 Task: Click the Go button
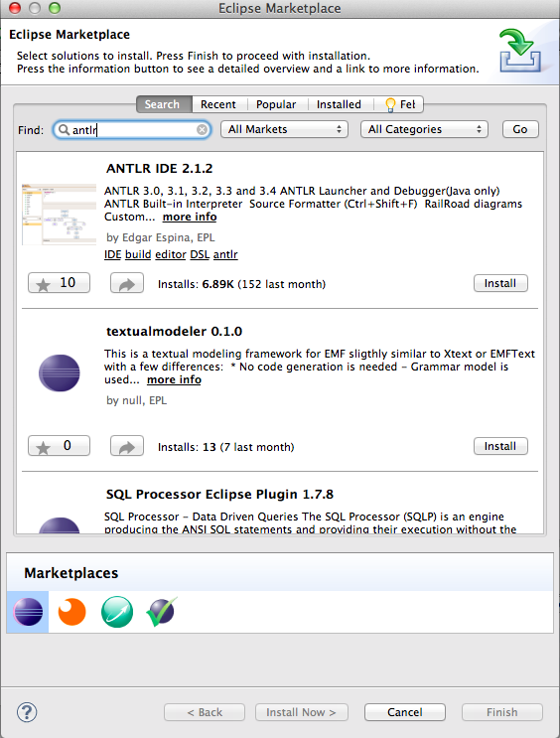pyautogui.click(x=520, y=129)
